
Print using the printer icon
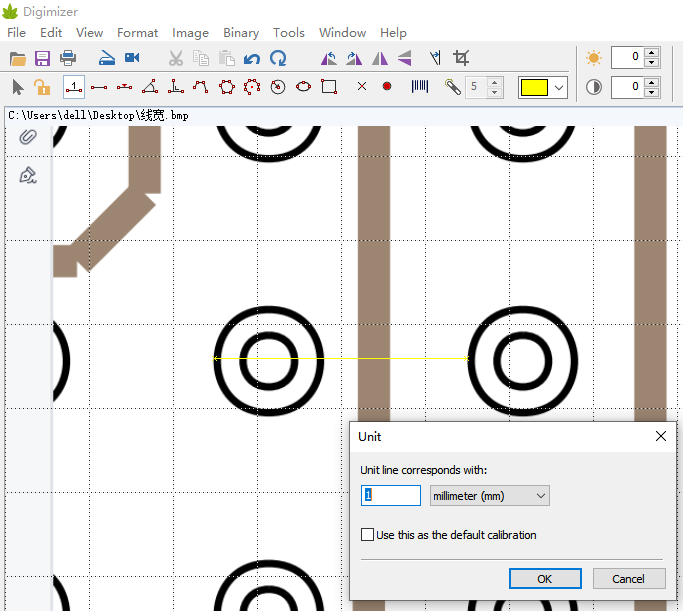pyautogui.click(x=68, y=58)
